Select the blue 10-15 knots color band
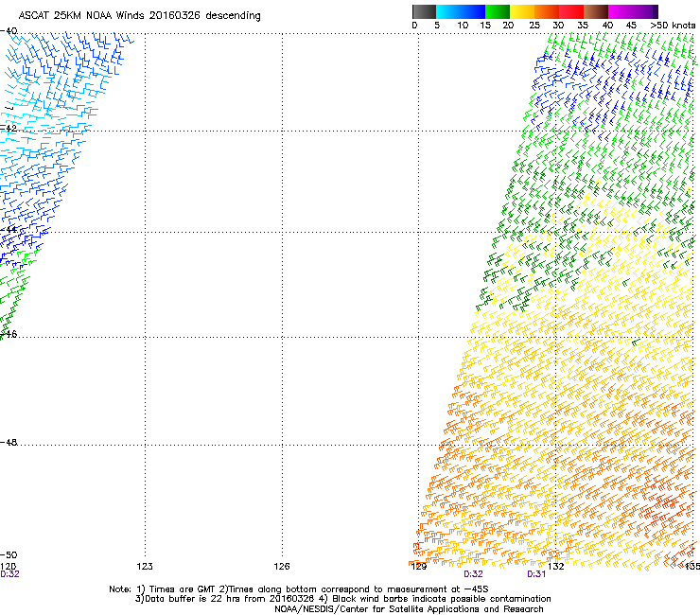 pyautogui.click(x=473, y=11)
